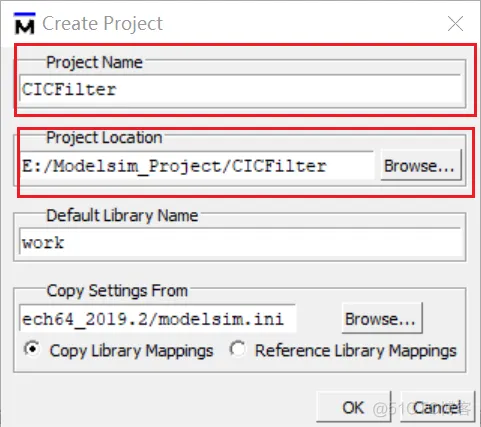Image resolution: width=481 pixels, height=427 pixels.
Task: Select the modelsim.ini settings path field
Action: (x=158, y=319)
